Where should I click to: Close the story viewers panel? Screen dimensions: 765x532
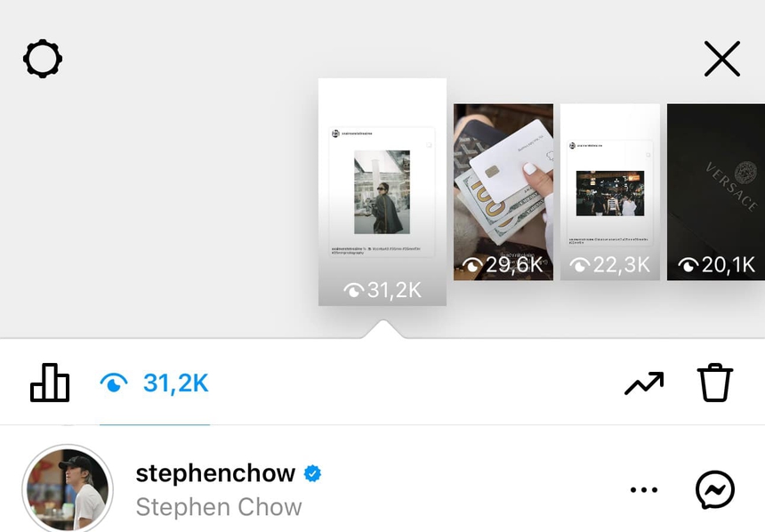pyautogui.click(x=722, y=59)
